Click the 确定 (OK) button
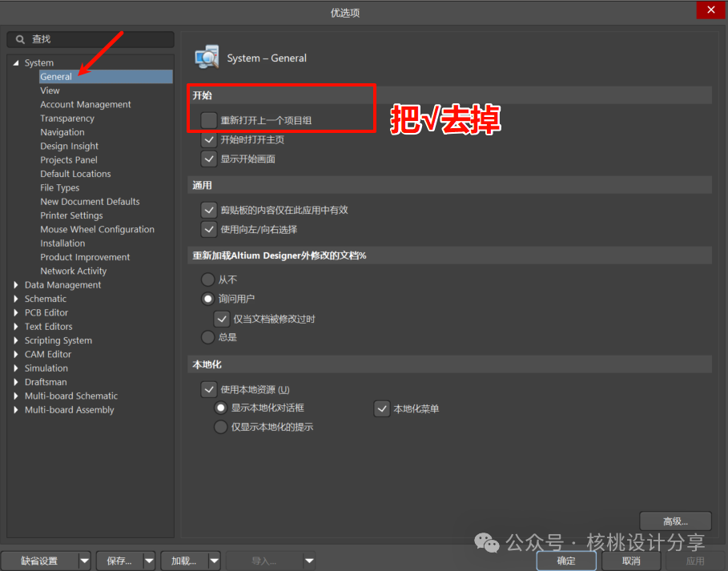This screenshot has width=728, height=571. [566, 561]
